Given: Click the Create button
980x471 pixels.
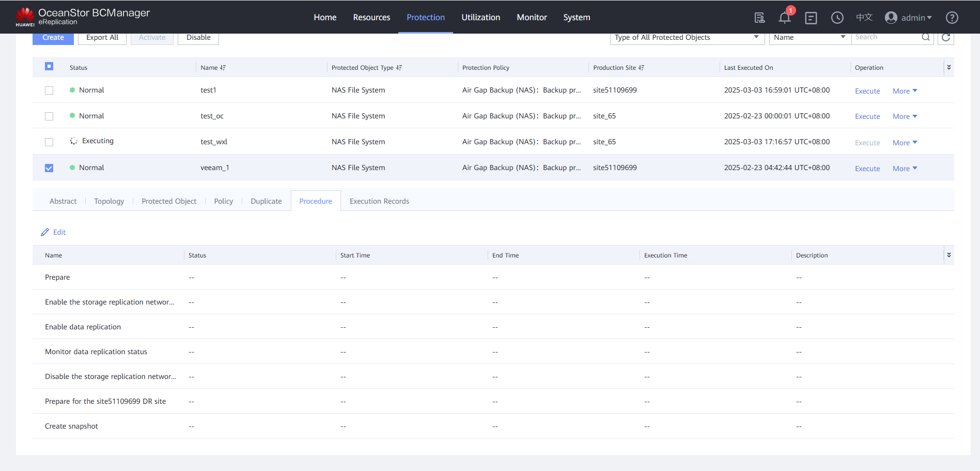Looking at the screenshot, I should (53, 38).
